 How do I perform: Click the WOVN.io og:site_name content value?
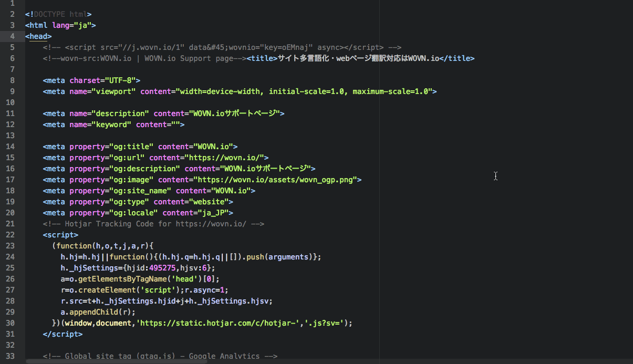click(x=231, y=190)
